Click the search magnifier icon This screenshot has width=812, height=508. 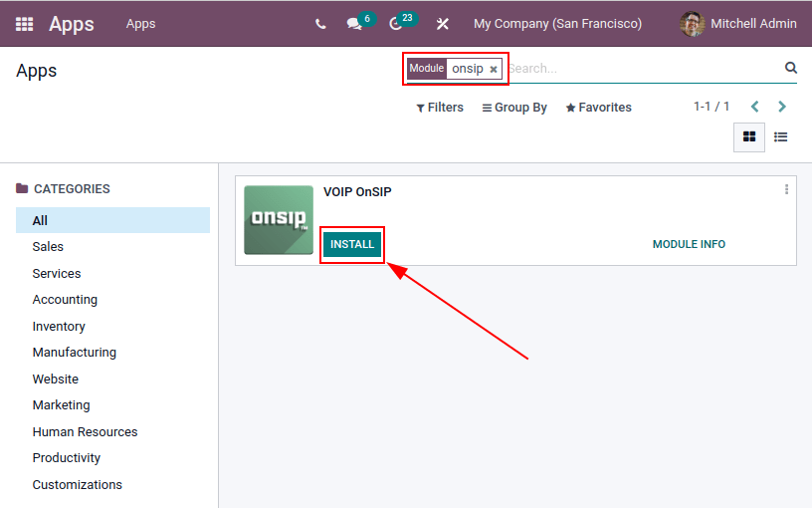[x=791, y=68]
